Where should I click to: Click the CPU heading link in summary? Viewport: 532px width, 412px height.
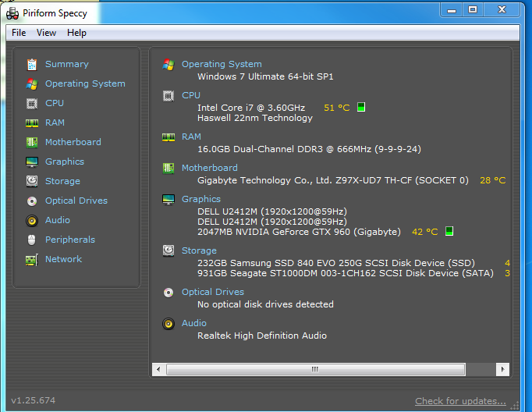(x=191, y=95)
